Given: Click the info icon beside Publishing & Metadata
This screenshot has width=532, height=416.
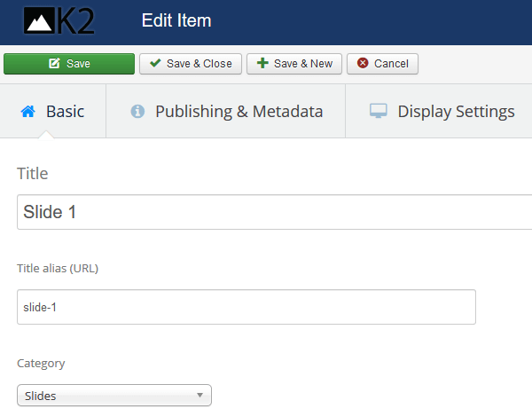Looking at the screenshot, I should pos(137,112).
